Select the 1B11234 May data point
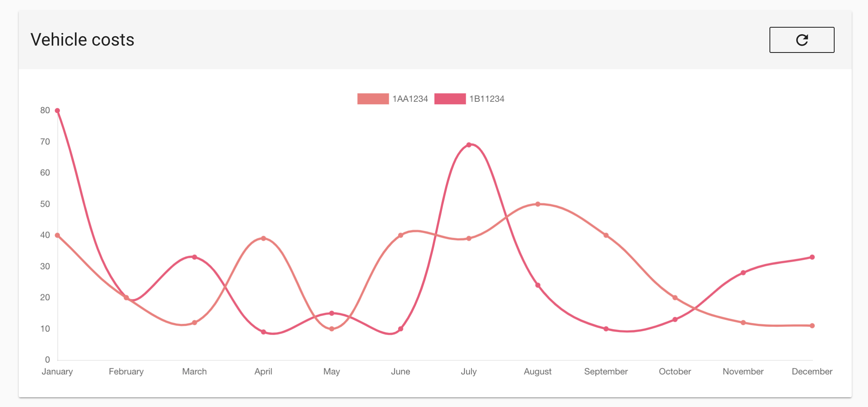 point(332,313)
